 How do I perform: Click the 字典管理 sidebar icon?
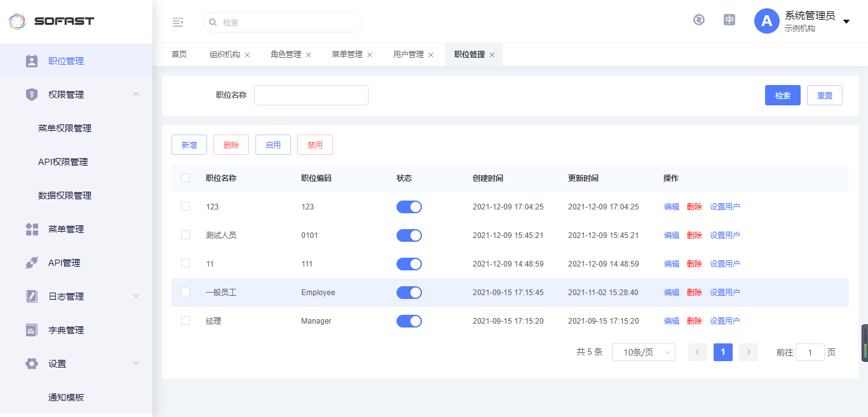coord(32,330)
